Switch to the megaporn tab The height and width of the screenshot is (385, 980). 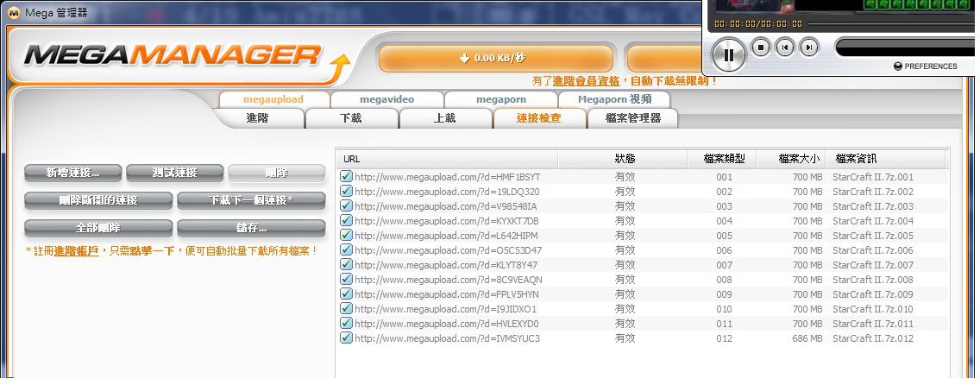[501, 99]
